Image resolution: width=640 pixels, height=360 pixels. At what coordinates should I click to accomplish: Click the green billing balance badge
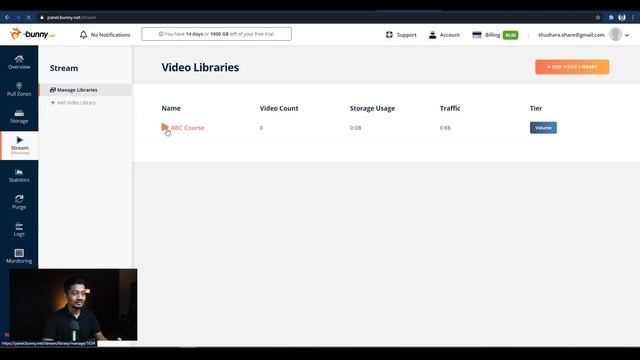click(x=510, y=35)
